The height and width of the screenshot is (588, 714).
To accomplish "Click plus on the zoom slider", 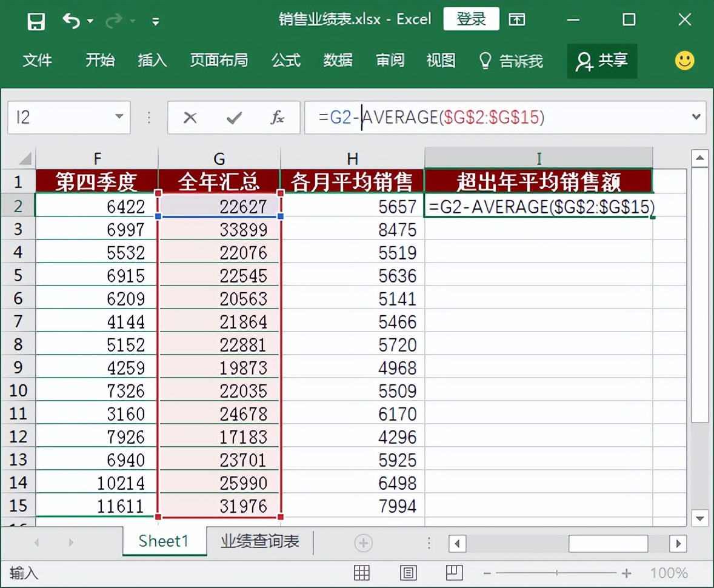I will (x=627, y=572).
